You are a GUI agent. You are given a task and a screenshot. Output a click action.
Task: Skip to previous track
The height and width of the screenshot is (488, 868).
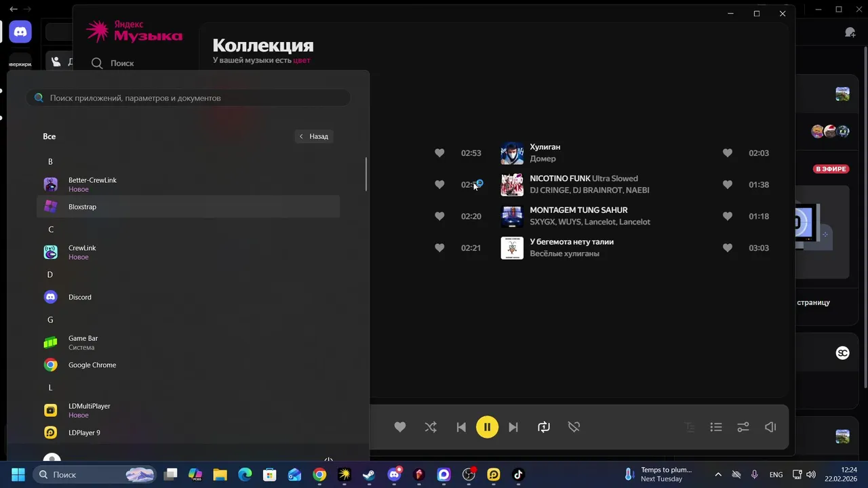coord(461,427)
